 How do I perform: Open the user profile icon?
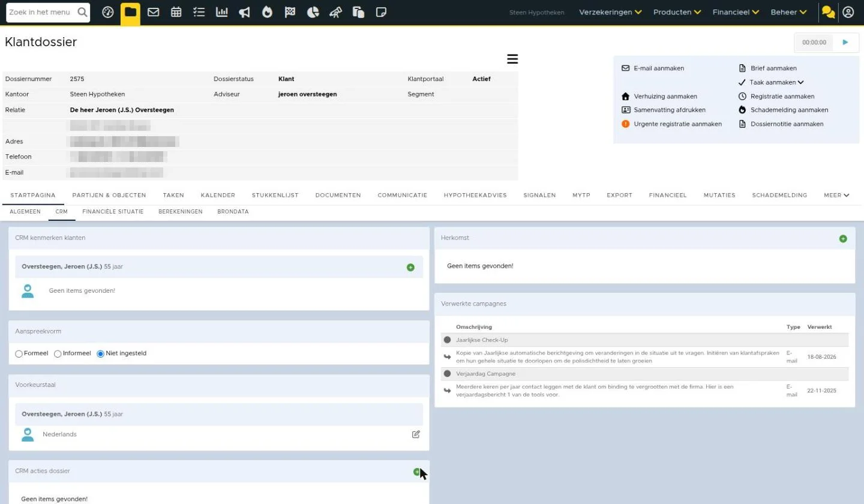click(848, 12)
